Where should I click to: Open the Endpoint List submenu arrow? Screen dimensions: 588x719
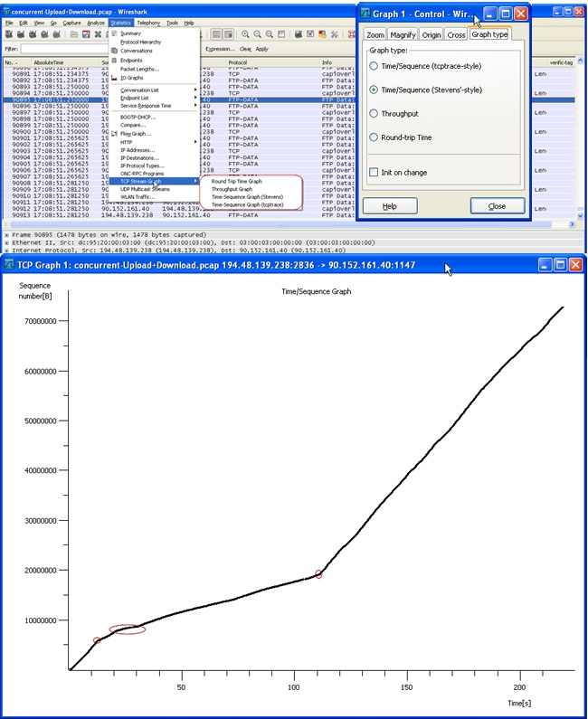coord(195,98)
